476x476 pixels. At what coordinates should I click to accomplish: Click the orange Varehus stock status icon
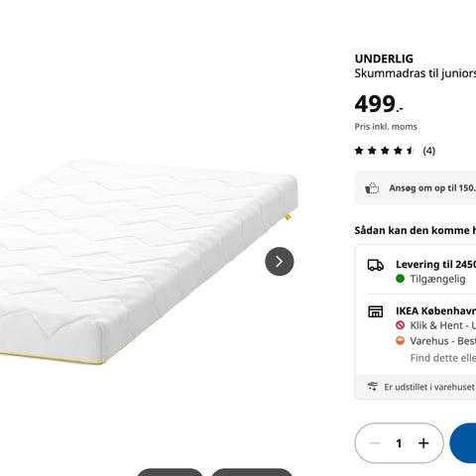[400, 340]
